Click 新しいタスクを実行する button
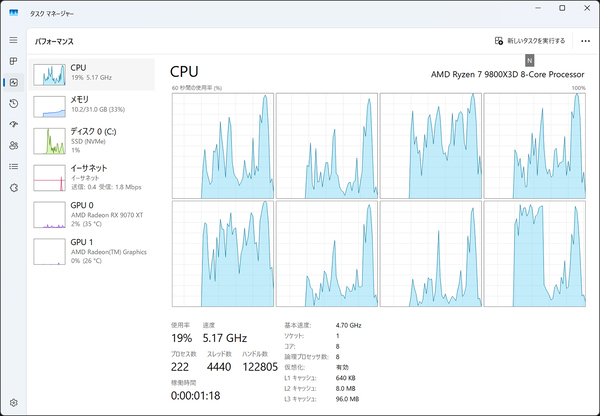Viewport: 600px width, 416px height. point(530,41)
